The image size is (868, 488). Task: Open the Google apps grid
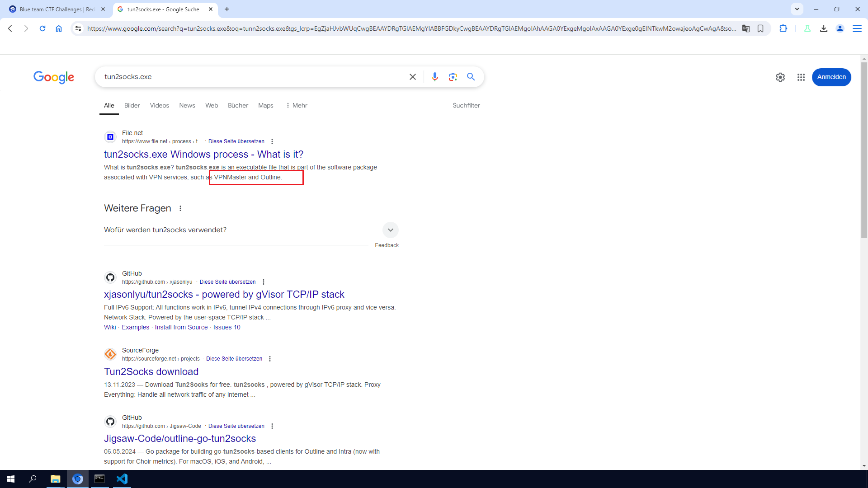[x=801, y=77]
